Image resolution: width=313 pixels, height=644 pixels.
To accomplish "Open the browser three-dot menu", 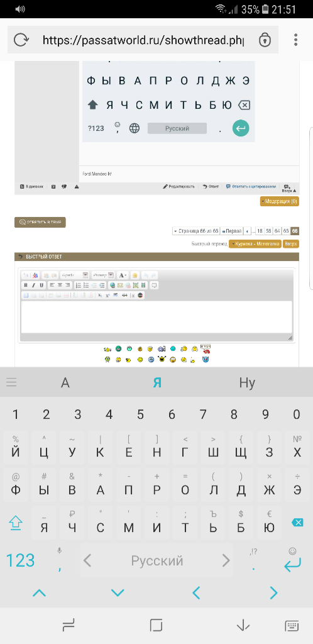I will click(296, 40).
